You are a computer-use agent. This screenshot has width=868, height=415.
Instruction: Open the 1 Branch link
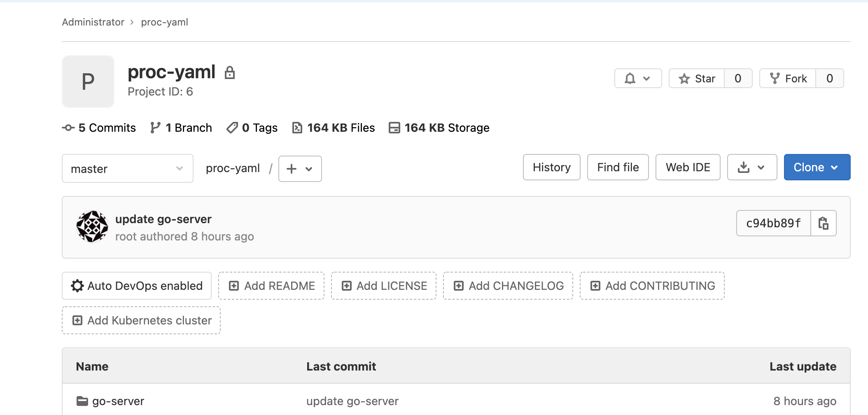point(188,128)
